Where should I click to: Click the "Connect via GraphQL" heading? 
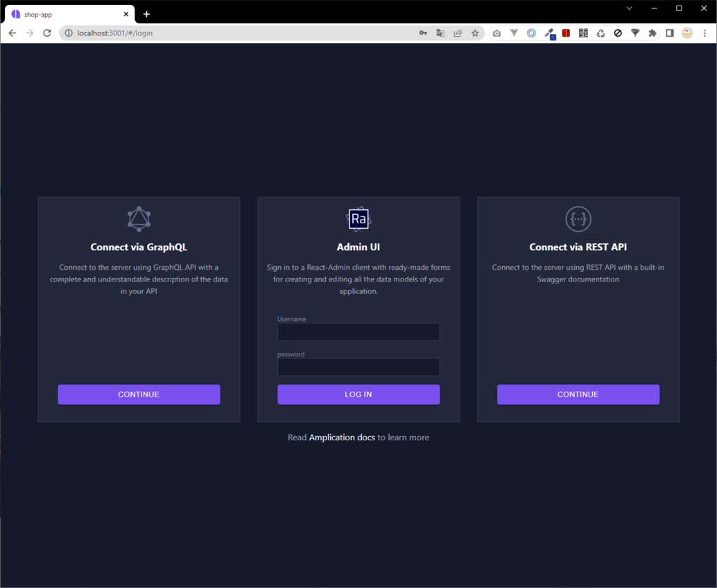tap(139, 247)
